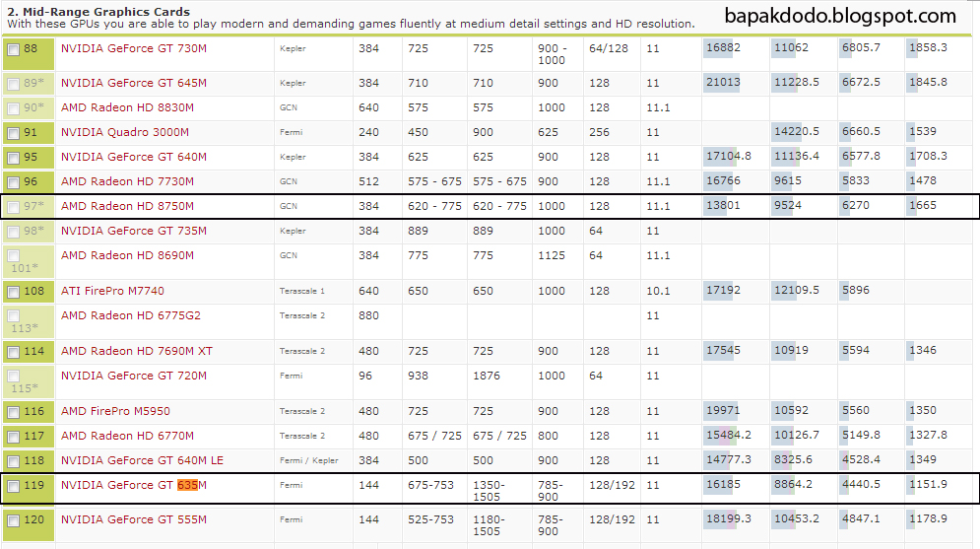Click the 6805.7 score for GT 730M
The image size is (980, 549).
pyautogui.click(x=861, y=47)
